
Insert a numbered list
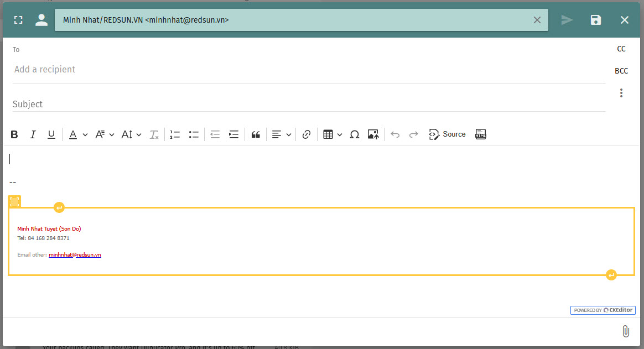click(175, 134)
